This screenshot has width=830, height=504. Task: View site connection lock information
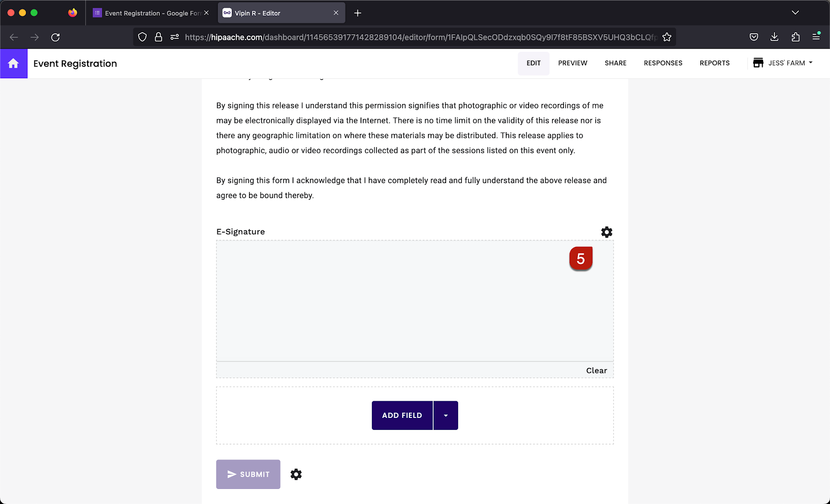[x=158, y=37]
